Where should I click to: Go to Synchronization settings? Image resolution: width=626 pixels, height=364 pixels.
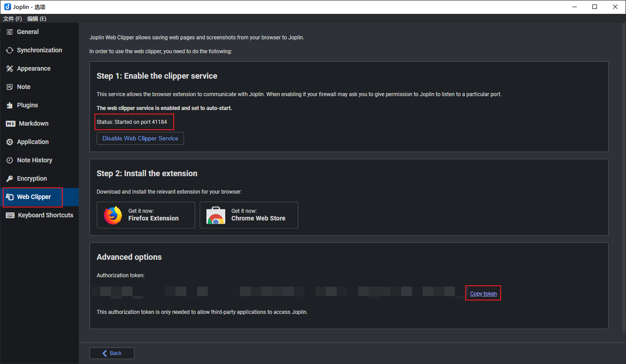[39, 51]
